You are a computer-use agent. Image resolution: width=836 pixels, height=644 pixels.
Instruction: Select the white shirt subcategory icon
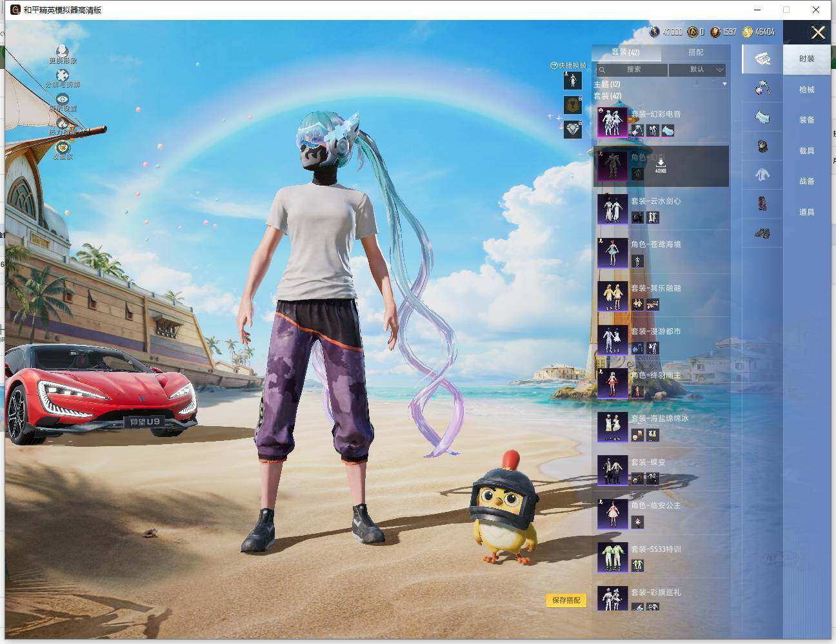click(x=762, y=175)
